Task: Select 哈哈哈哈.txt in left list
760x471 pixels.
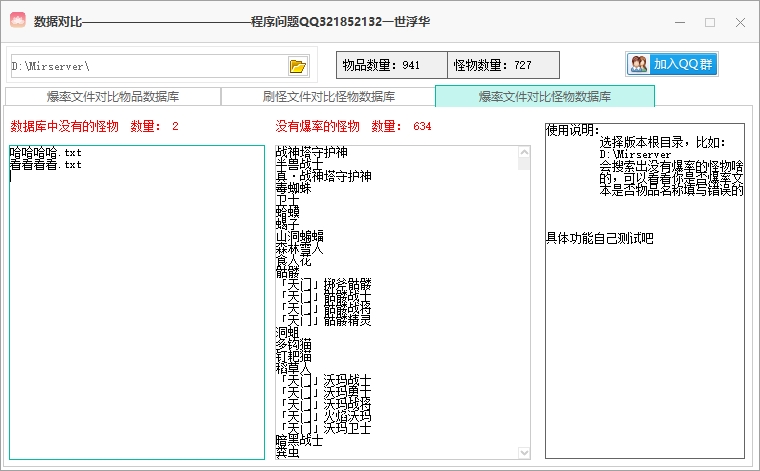Action: (46, 153)
